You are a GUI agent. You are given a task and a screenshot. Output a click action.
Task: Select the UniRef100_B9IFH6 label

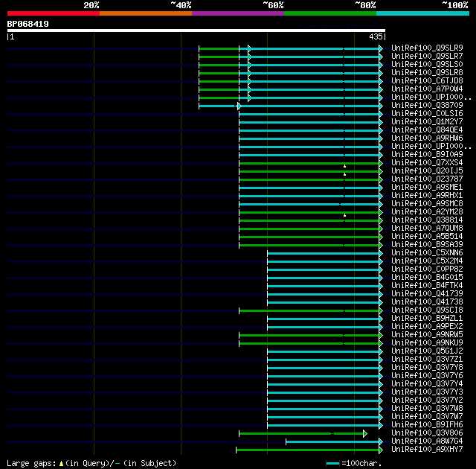click(427, 425)
